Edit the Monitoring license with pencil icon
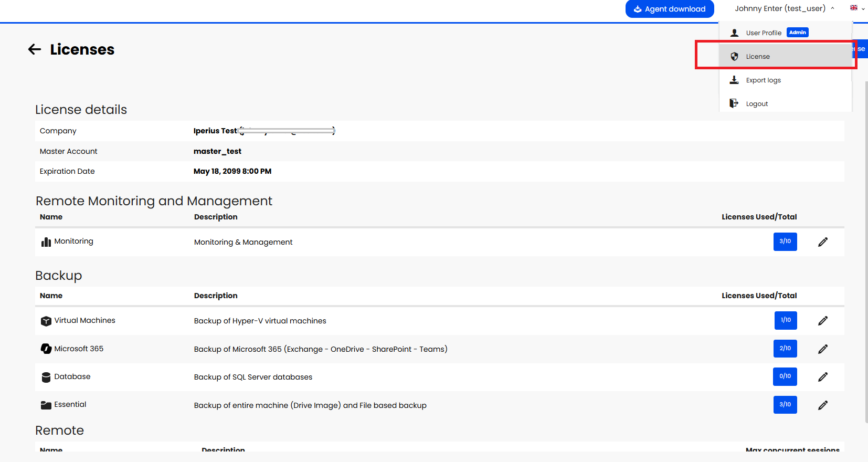This screenshot has width=868, height=462. (x=822, y=242)
